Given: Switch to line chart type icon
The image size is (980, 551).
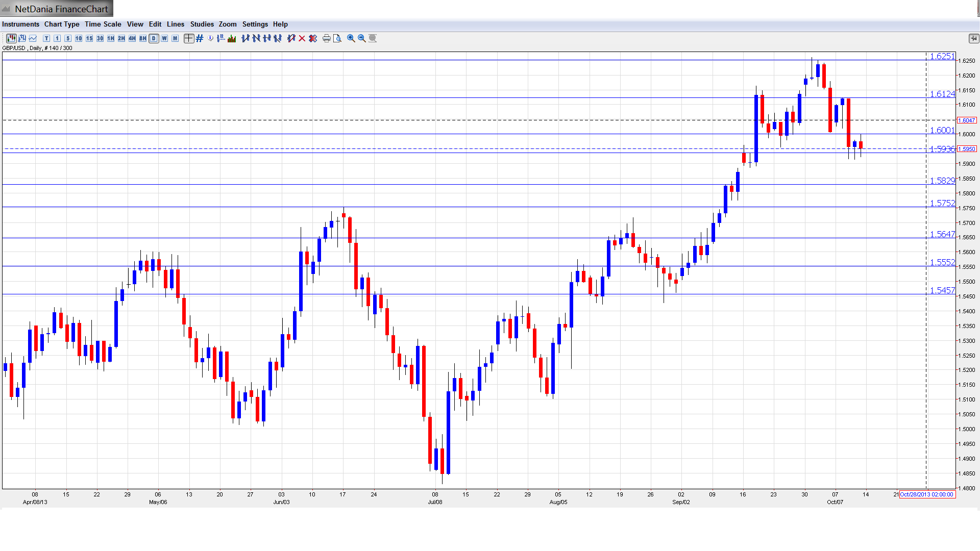Looking at the screenshot, I should 33,38.
